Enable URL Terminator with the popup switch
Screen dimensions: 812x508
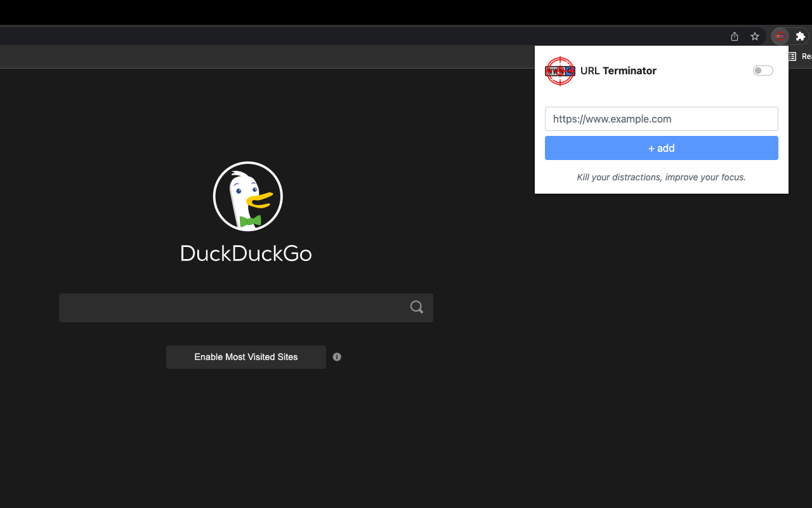coord(763,70)
